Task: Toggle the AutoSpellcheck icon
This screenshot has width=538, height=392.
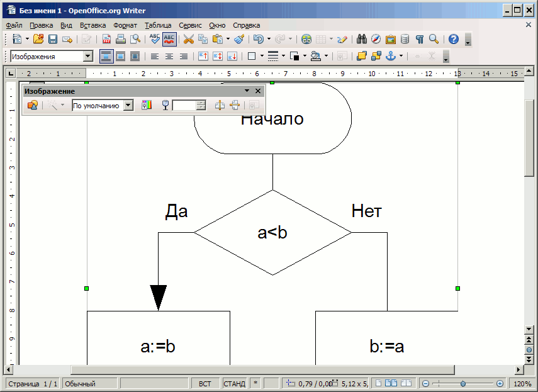Action: (x=169, y=39)
